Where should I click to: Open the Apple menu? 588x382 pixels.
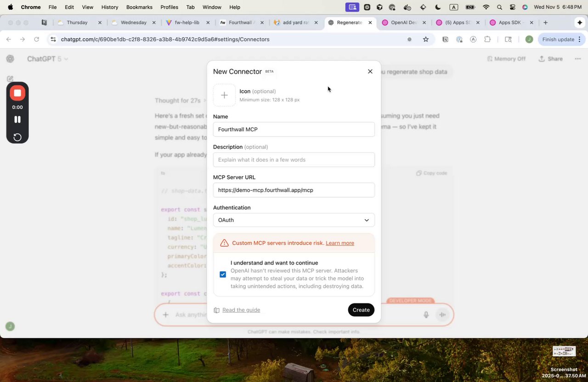point(10,7)
